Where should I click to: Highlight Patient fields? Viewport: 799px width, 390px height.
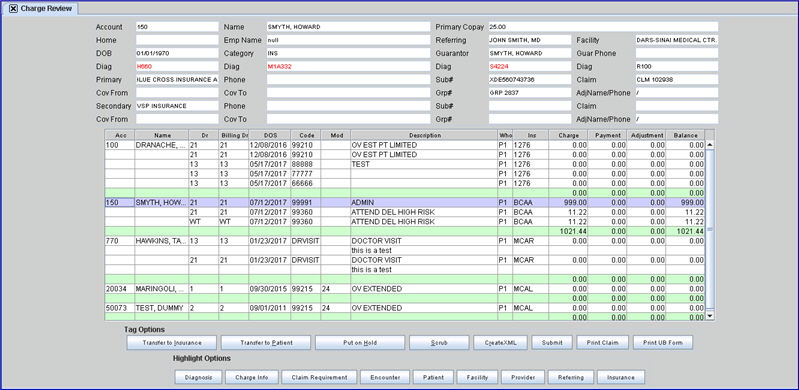433,377
